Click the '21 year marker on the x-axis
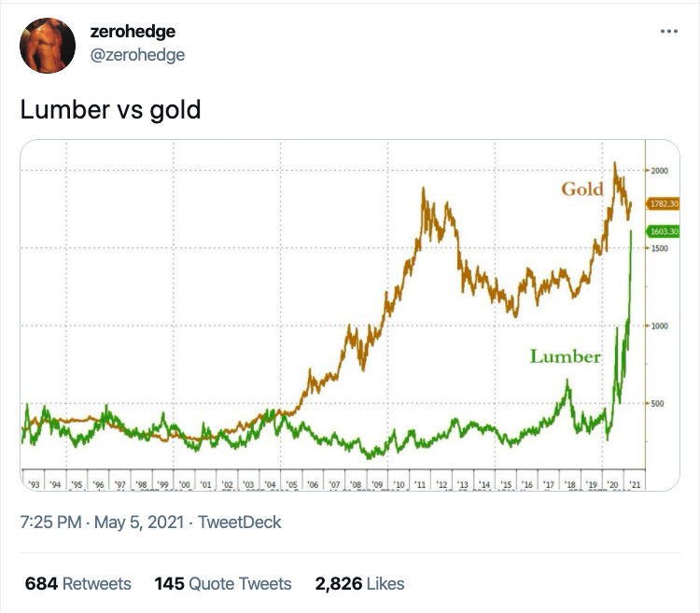The image size is (700, 613). 637,485
